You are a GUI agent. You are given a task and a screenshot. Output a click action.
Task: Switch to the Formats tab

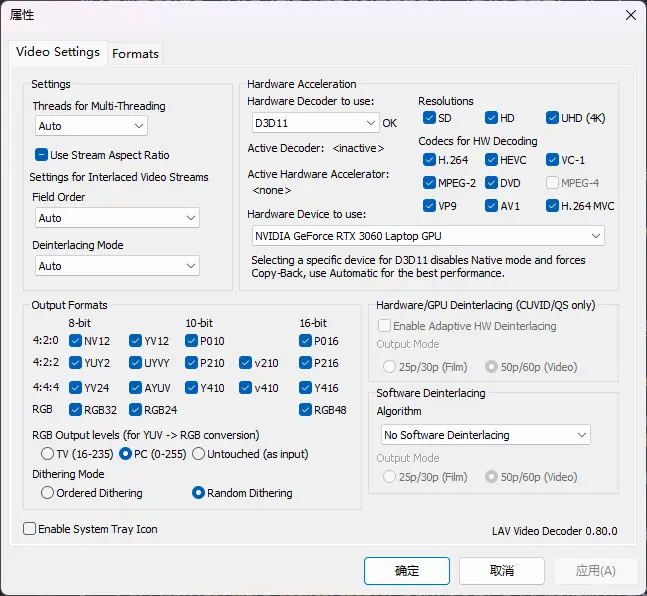(x=135, y=54)
